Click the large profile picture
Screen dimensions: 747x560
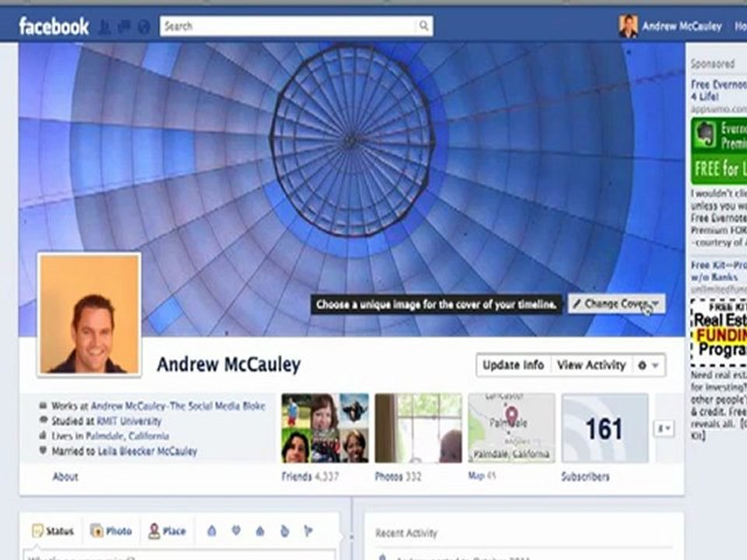point(89,314)
